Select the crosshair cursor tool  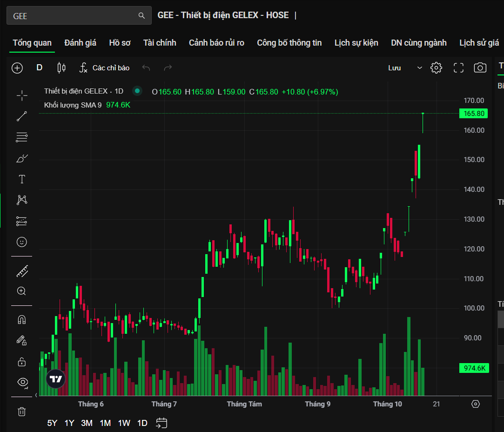click(x=22, y=96)
